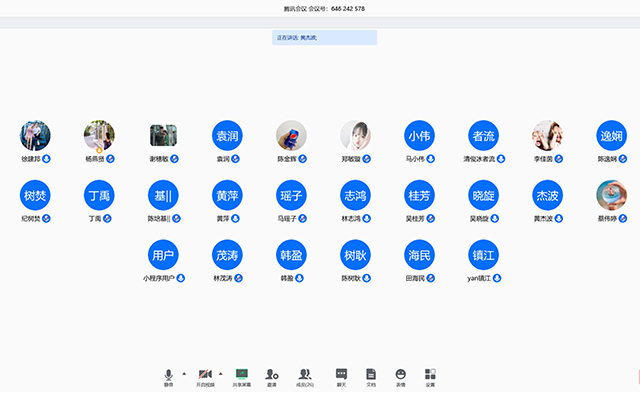Open the chat panel icon

341,374
